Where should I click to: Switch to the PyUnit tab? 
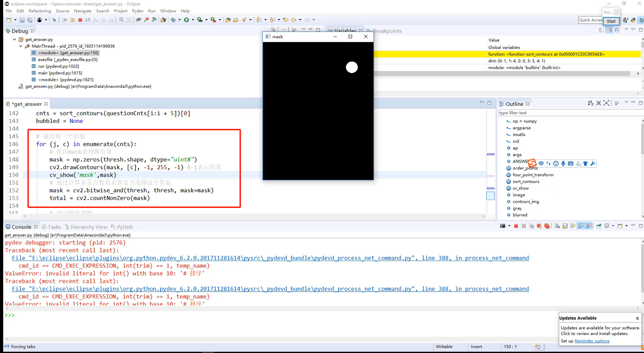click(x=122, y=227)
